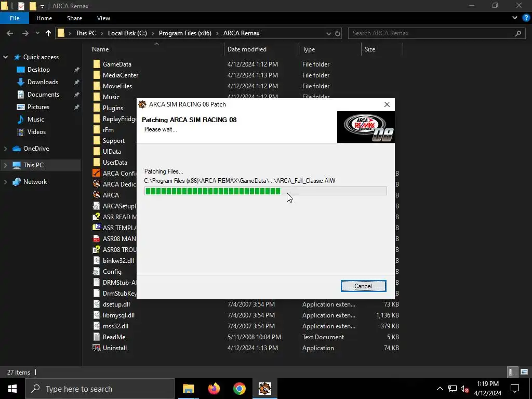This screenshot has height=399, width=532.
Task: Switch to the Home ribbon tab
Action: 44,18
